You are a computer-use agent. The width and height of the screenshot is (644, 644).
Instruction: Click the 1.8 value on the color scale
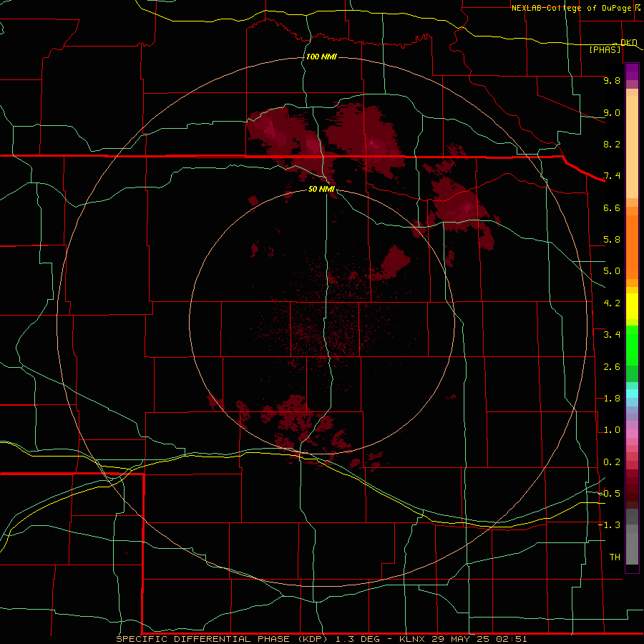click(x=612, y=399)
